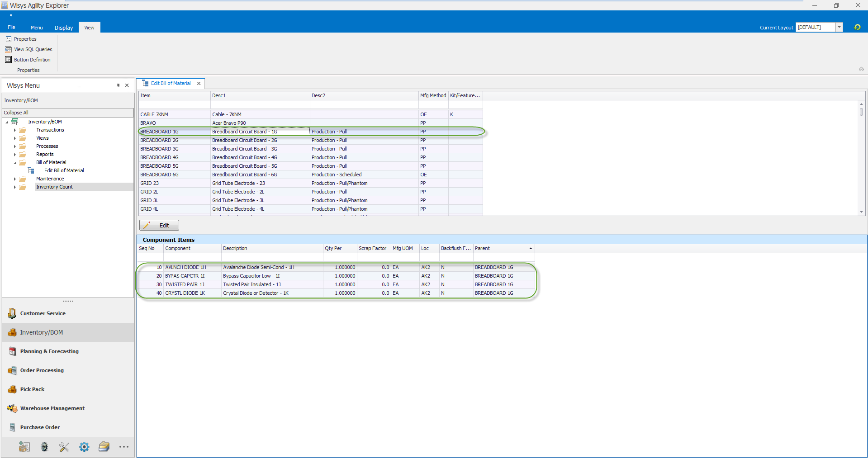
Task: Click the box-with-plus shortcut icon at bottom
Action: click(24, 447)
